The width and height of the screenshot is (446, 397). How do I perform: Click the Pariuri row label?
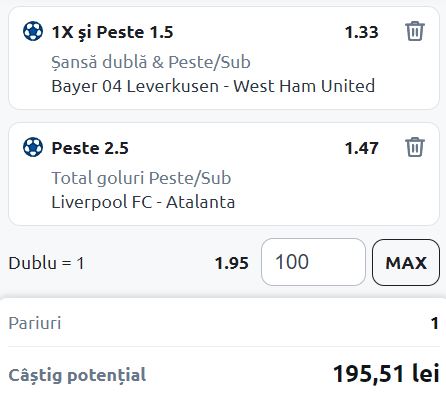[35, 323]
